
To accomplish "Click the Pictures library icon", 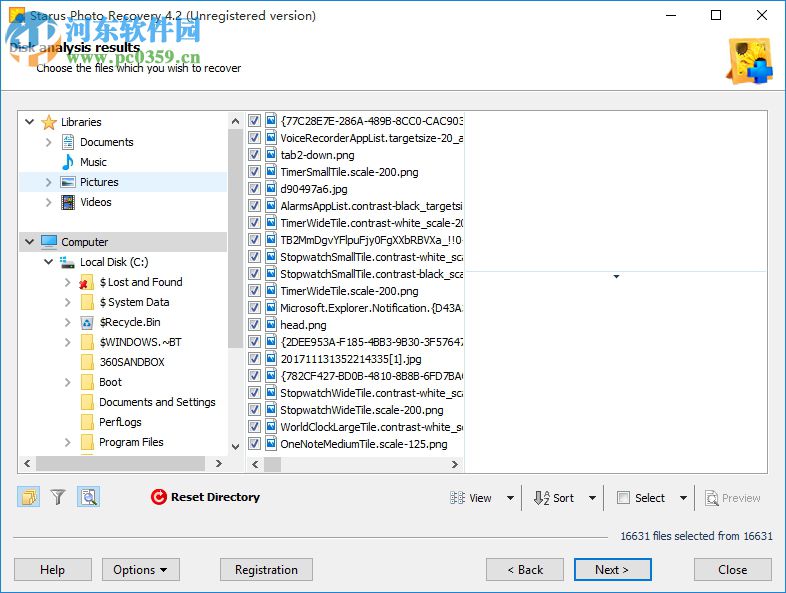I will tap(68, 182).
